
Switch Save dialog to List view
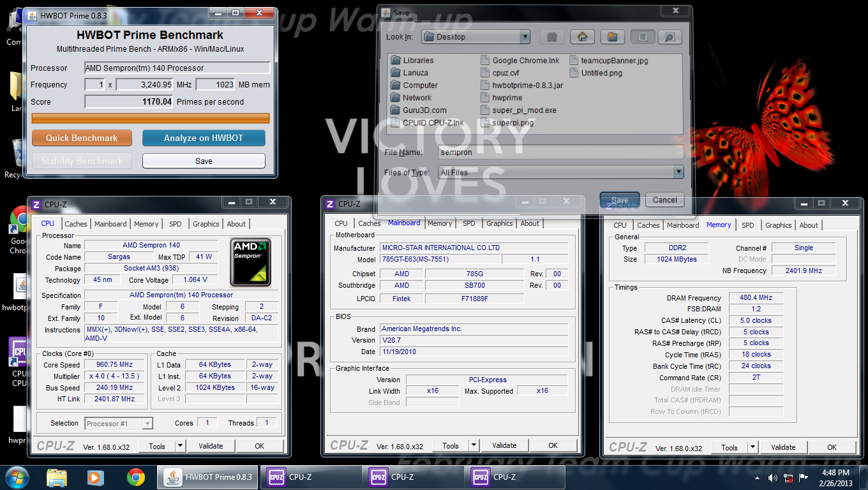643,37
